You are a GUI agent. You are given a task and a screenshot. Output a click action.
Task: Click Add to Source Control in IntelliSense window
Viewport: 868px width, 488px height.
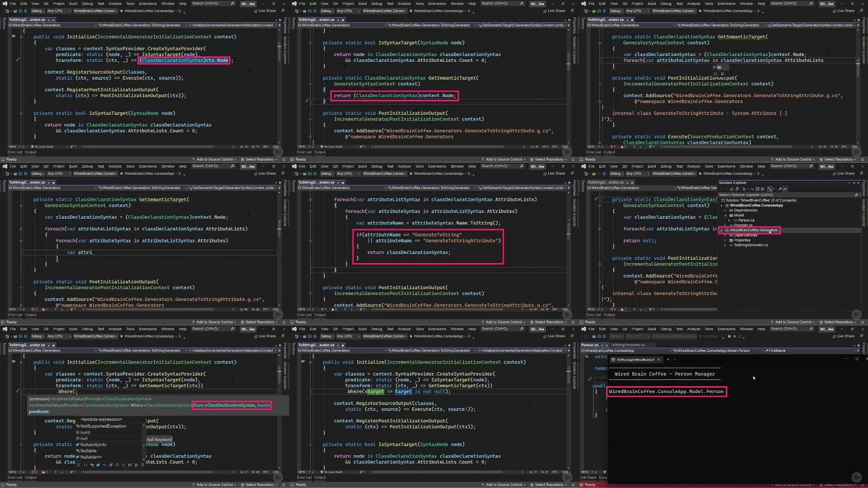coord(214,485)
